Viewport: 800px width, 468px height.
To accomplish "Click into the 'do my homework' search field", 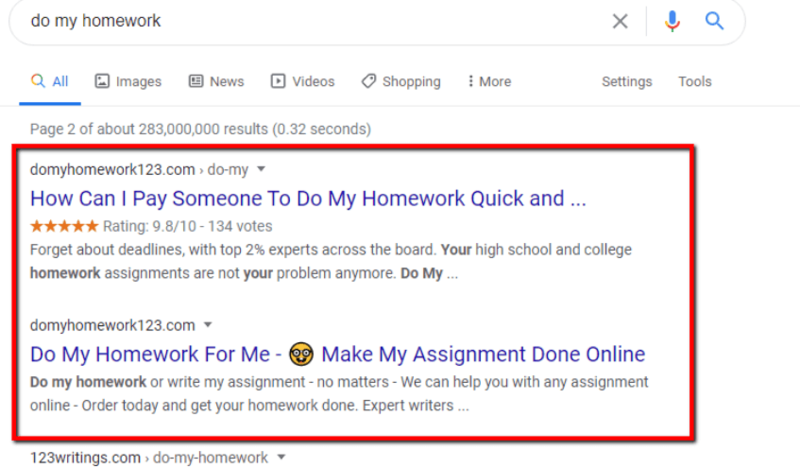I will [300, 21].
